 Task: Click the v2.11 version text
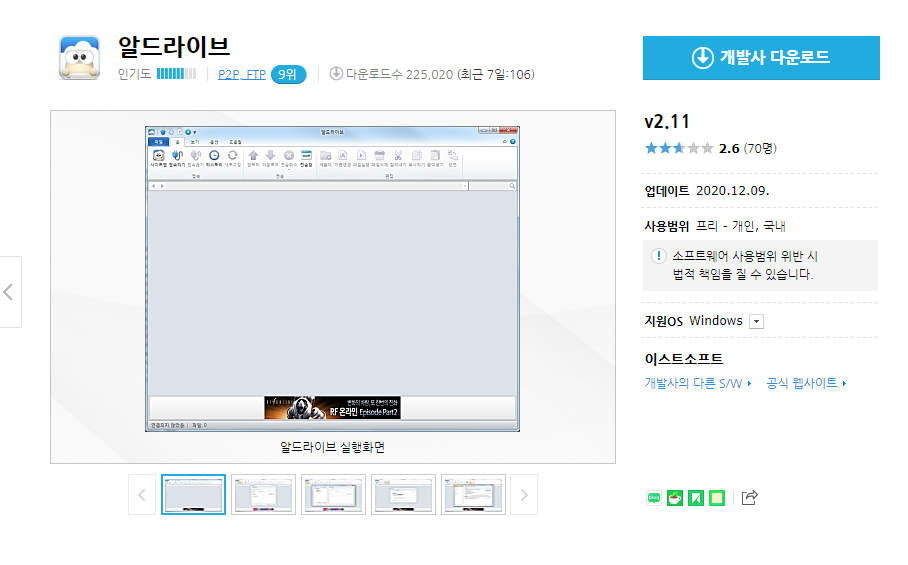tap(667, 122)
